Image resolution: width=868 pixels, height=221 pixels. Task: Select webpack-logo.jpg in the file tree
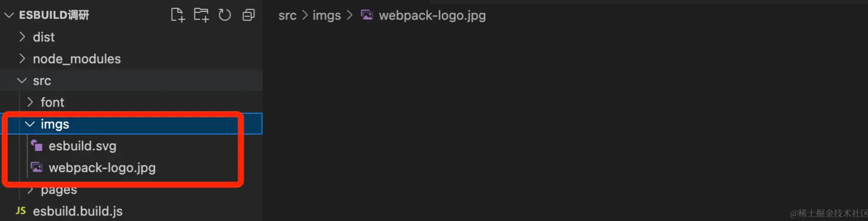[102, 168]
